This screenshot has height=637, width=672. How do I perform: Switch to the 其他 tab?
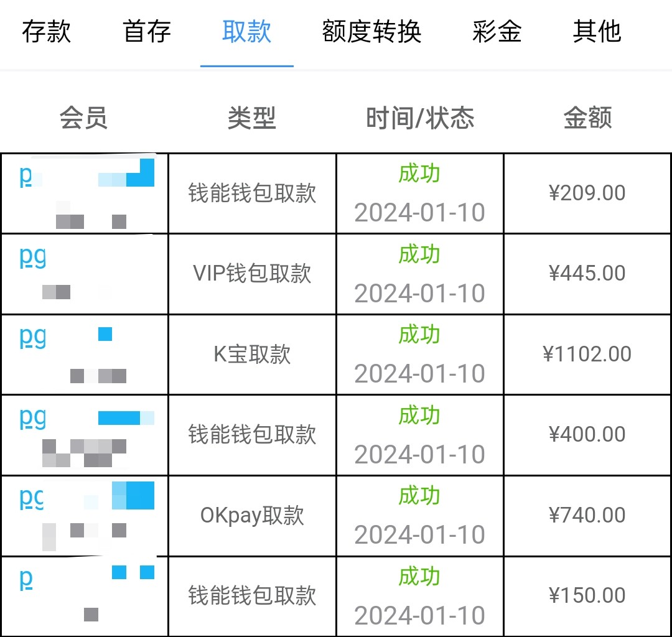pyautogui.click(x=597, y=32)
